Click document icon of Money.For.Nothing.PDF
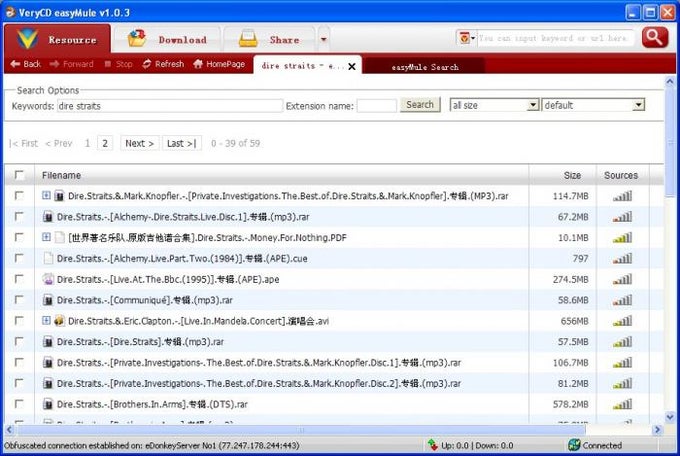680x456 pixels. coord(59,238)
